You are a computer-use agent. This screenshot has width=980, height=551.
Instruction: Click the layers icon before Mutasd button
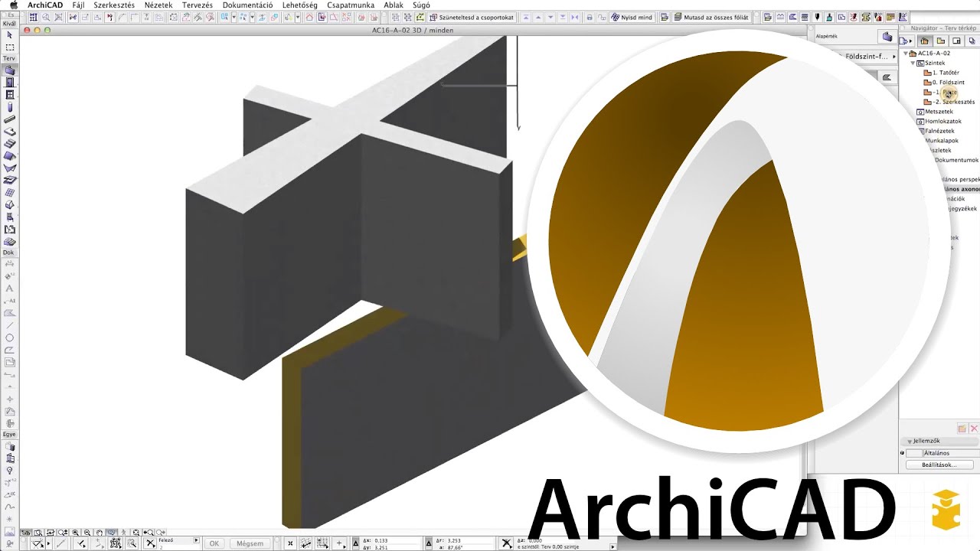[665, 17]
